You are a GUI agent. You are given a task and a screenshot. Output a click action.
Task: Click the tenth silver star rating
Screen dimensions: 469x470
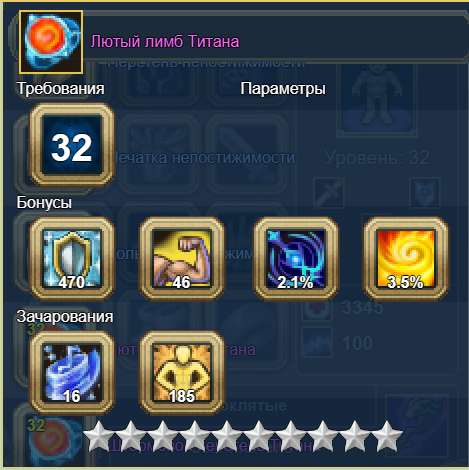click(387, 436)
